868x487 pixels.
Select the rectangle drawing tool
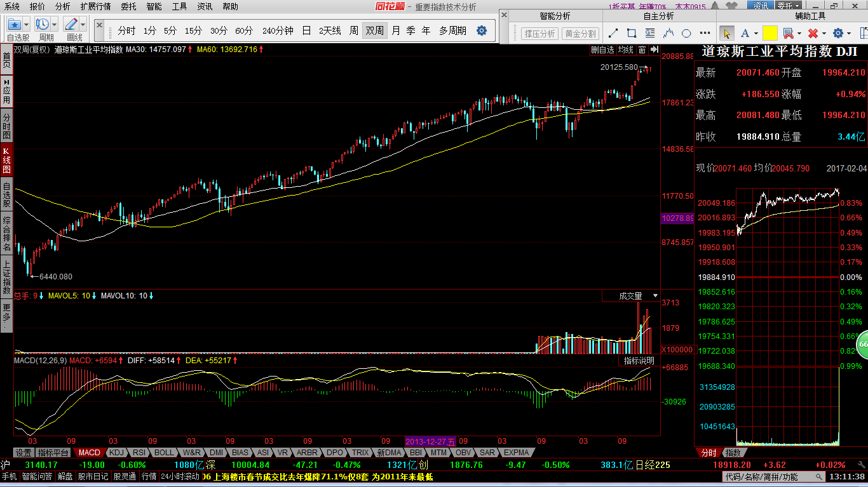pyautogui.click(x=632, y=33)
